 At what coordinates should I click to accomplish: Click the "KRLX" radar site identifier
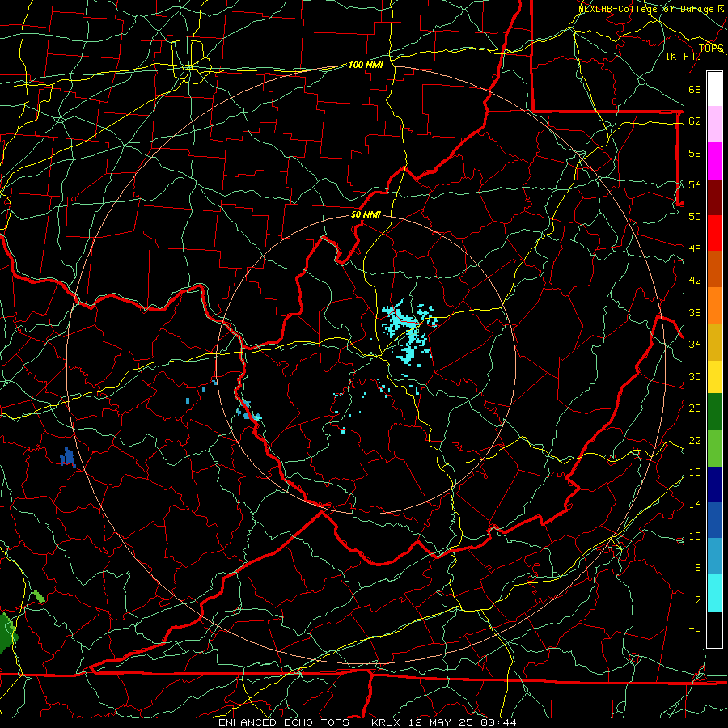tap(387, 722)
